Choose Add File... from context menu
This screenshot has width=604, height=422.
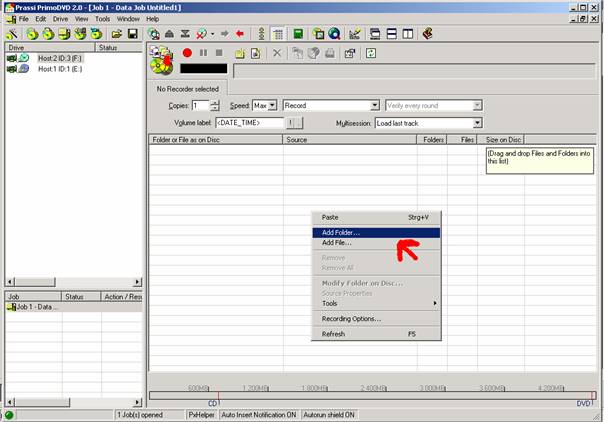coord(336,242)
